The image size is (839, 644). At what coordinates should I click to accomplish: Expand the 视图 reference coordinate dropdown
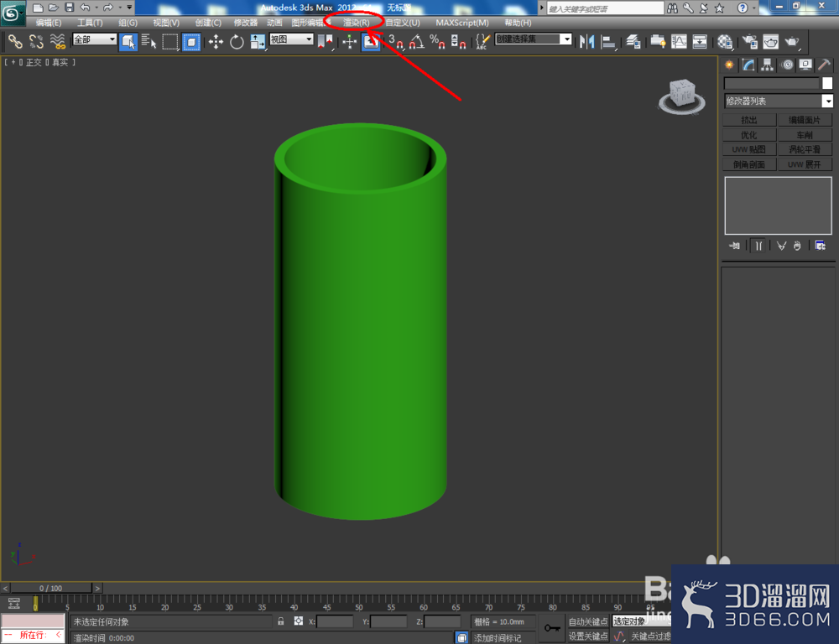pyautogui.click(x=309, y=39)
